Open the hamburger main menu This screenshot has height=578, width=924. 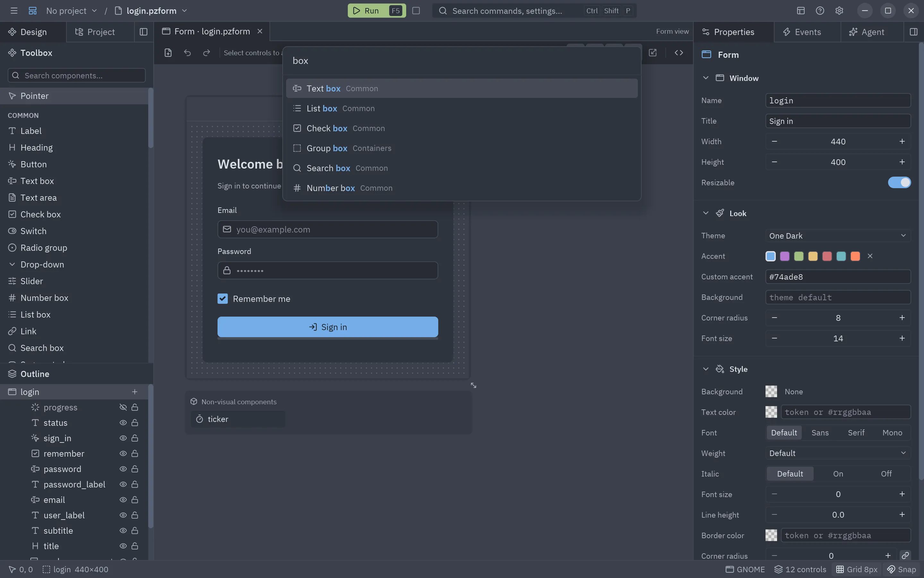pyautogui.click(x=14, y=11)
